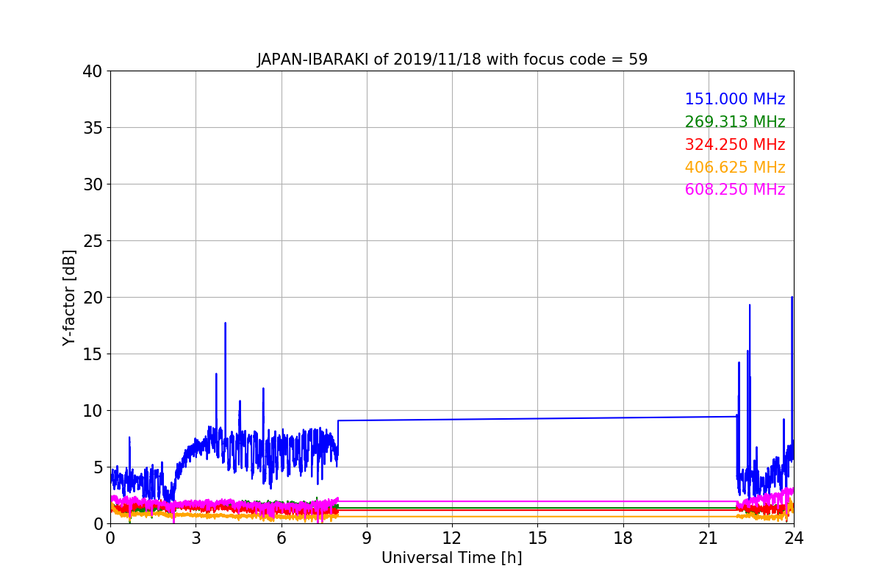
Task: Click the y-axis tick label 35
Action: point(93,128)
